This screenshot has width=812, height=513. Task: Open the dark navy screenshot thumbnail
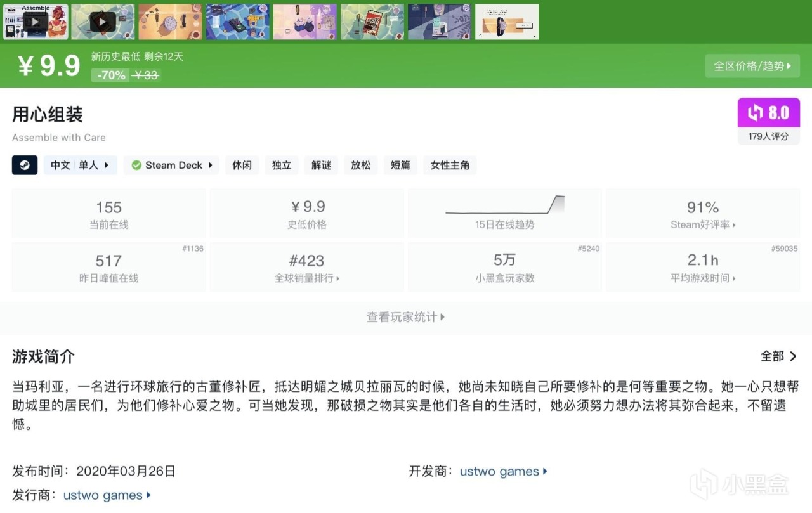(440, 22)
